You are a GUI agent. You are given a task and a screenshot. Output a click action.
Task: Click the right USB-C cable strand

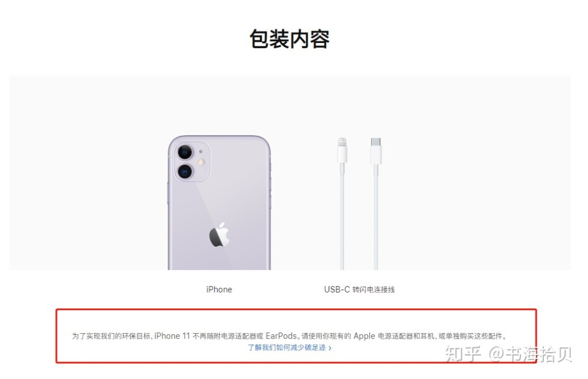tap(376, 217)
